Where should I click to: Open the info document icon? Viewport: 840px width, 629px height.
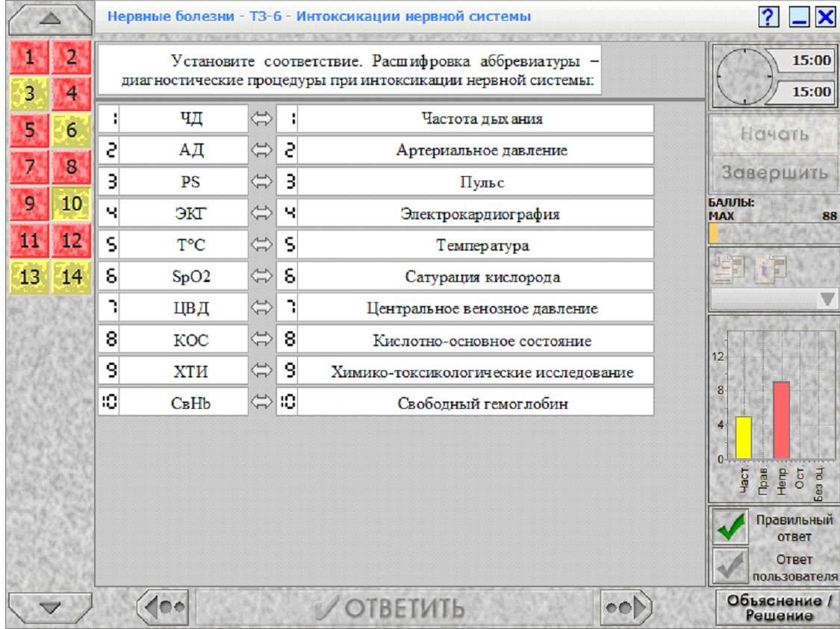[x=772, y=267]
